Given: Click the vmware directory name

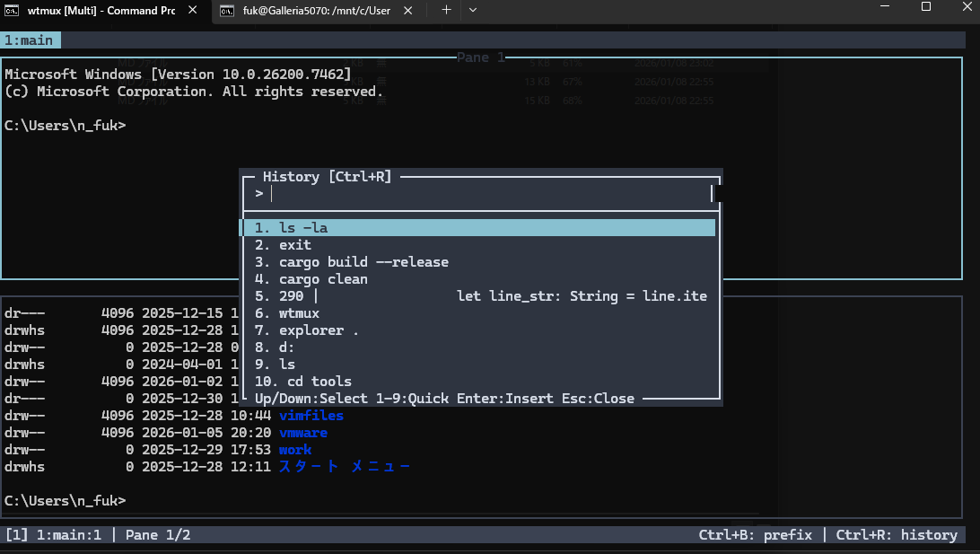Looking at the screenshot, I should pyautogui.click(x=303, y=433).
